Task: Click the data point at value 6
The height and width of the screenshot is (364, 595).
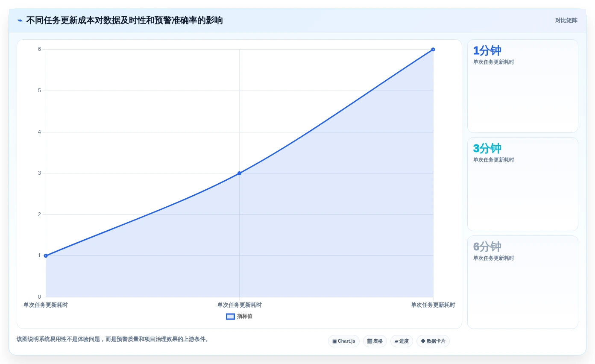Action: (x=433, y=50)
